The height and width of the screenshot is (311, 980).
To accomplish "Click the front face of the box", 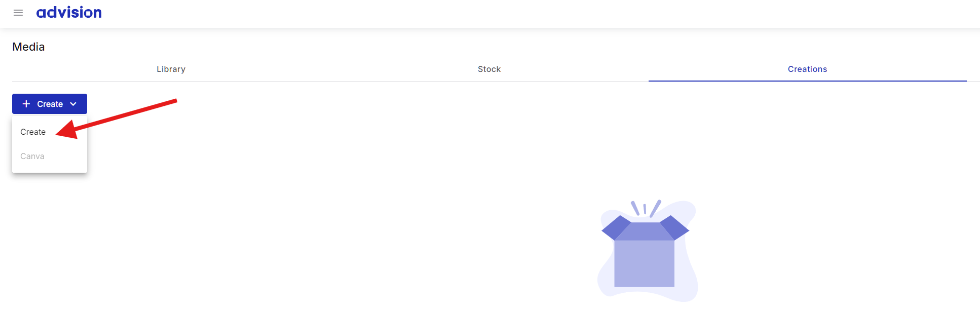I will (x=644, y=263).
